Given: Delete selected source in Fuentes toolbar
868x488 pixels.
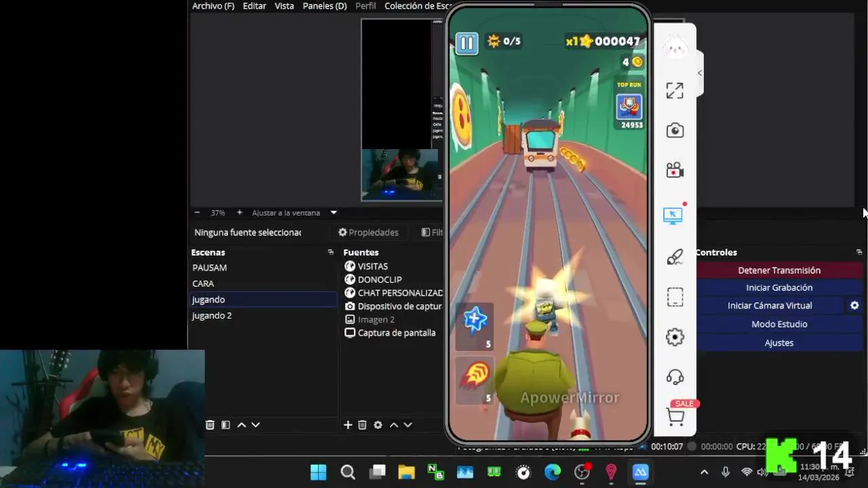Looking at the screenshot, I should click(362, 425).
